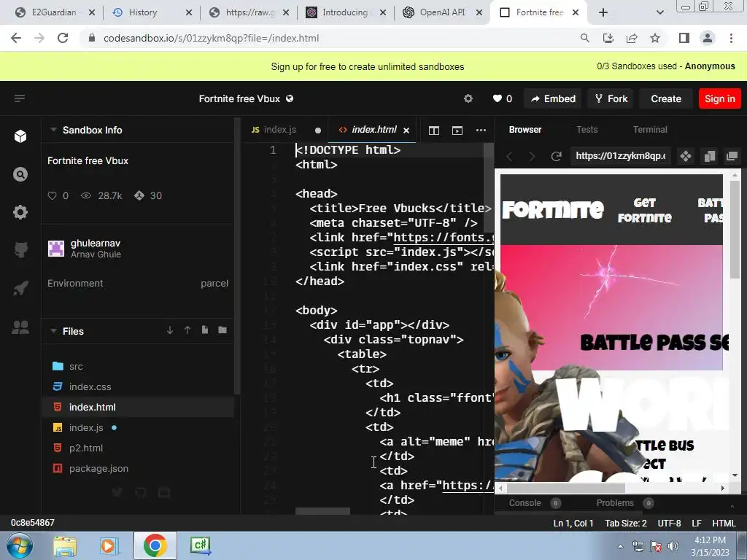
Task: Open Configuration Files gear icon in sidebar
Action: [20, 212]
